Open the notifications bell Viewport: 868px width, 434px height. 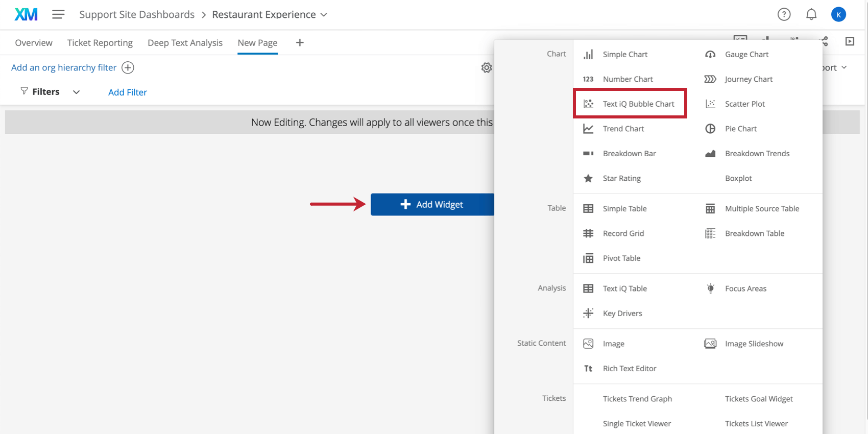point(811,14)
